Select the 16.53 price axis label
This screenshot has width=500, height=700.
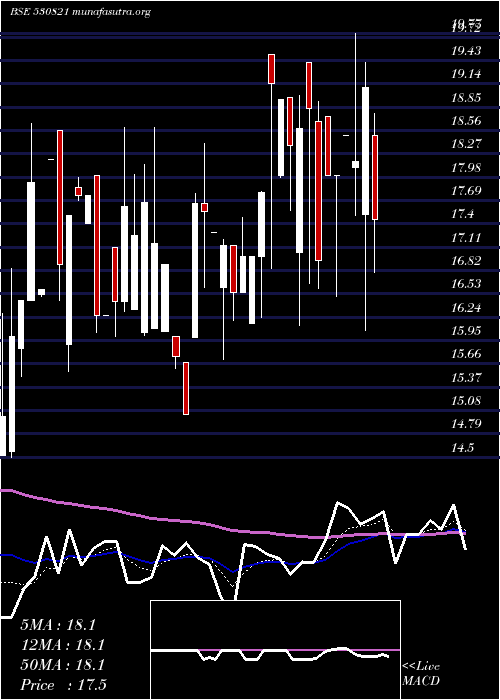[466, 284]
